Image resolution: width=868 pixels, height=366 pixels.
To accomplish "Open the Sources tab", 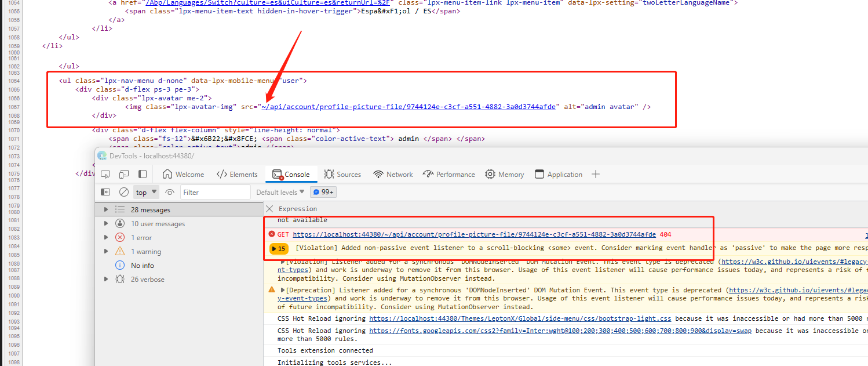I will click(x=342, y=174).
